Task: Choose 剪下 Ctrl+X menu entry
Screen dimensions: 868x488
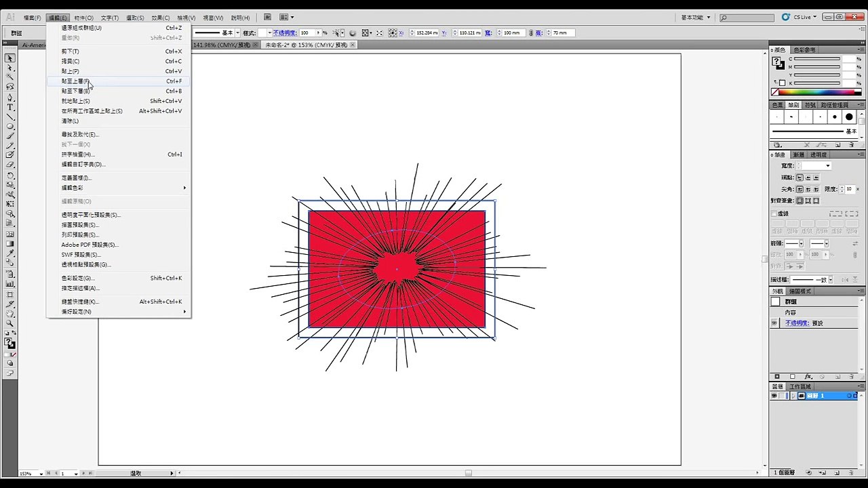Action: click(119, 52)
